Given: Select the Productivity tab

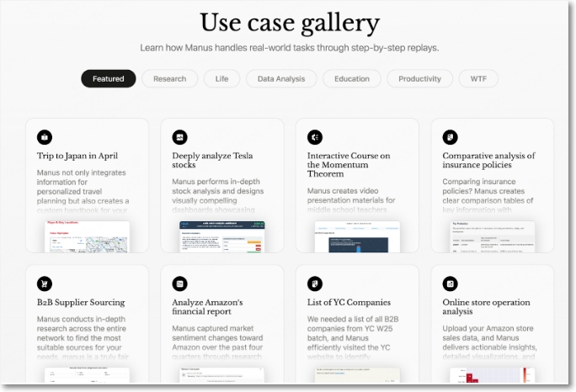Looking at the screenshot, I should coord(420,78).
